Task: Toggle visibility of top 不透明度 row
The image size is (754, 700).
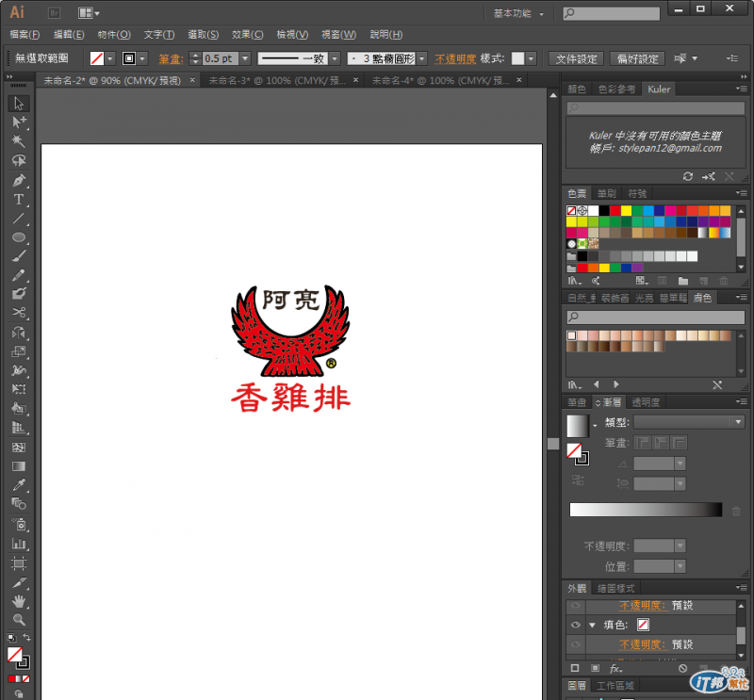Action: pyautogui.click(x=576, y=605)
